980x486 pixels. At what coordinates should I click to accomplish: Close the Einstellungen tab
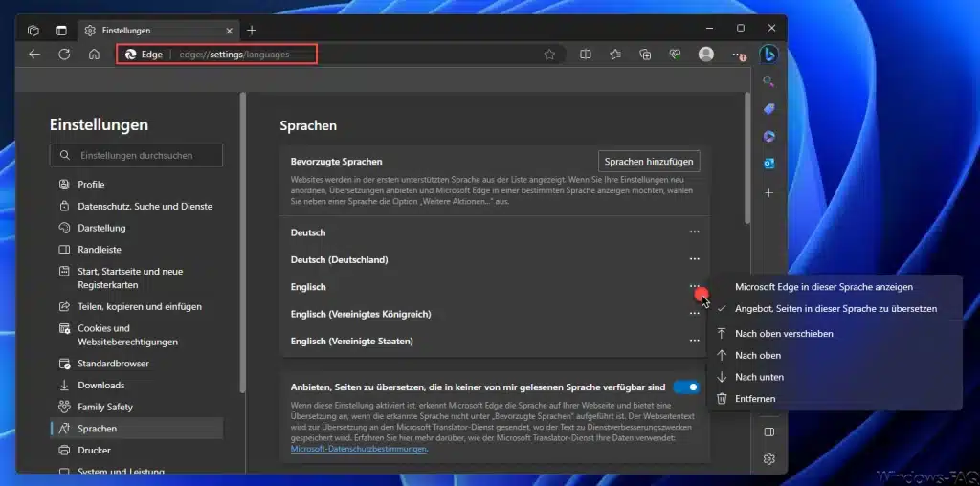coord(230,30)
